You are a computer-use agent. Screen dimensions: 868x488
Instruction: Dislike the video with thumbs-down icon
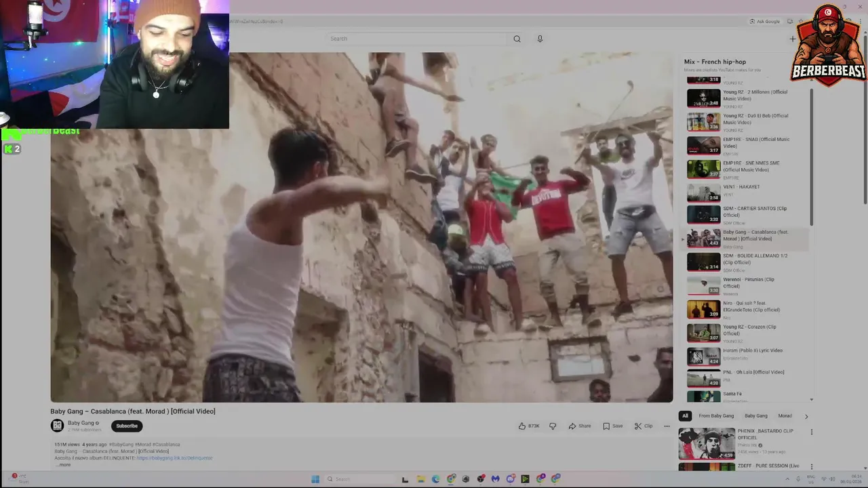coord(553,426)
